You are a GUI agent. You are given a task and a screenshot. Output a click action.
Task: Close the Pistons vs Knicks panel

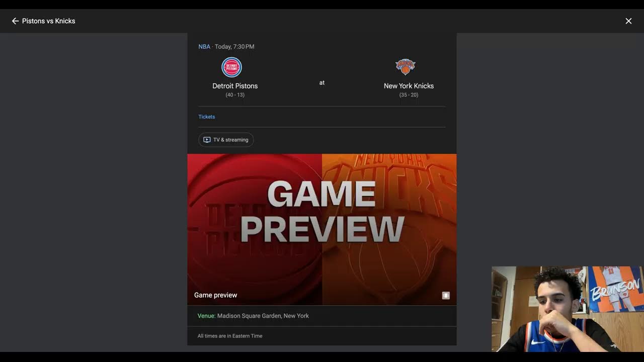coord(628,21)
